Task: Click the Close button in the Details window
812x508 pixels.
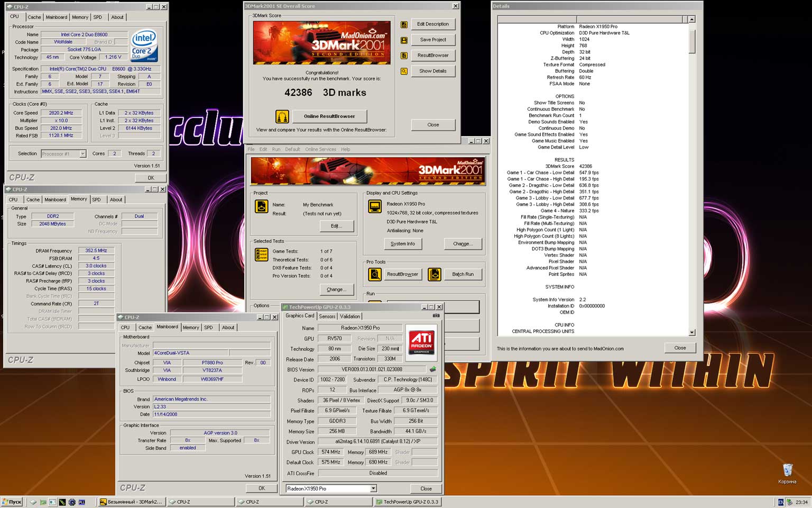Action: [680, 348]
